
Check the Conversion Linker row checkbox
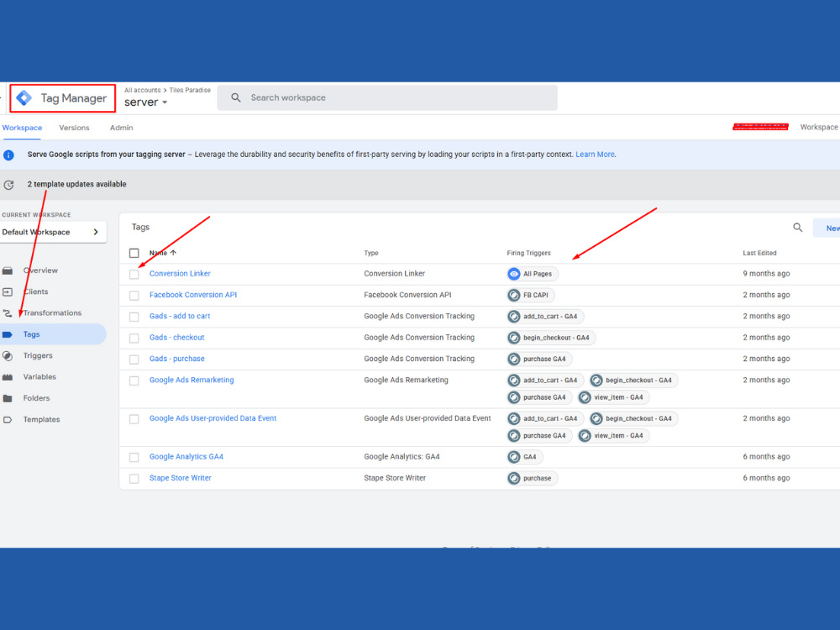[x=134, y=275]
